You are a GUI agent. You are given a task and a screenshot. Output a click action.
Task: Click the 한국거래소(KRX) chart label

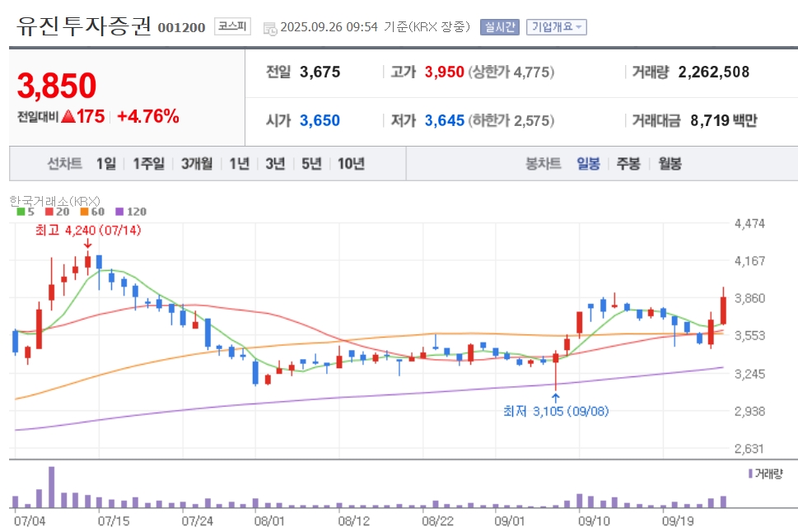pyautogui.click(x=55, y=201)
